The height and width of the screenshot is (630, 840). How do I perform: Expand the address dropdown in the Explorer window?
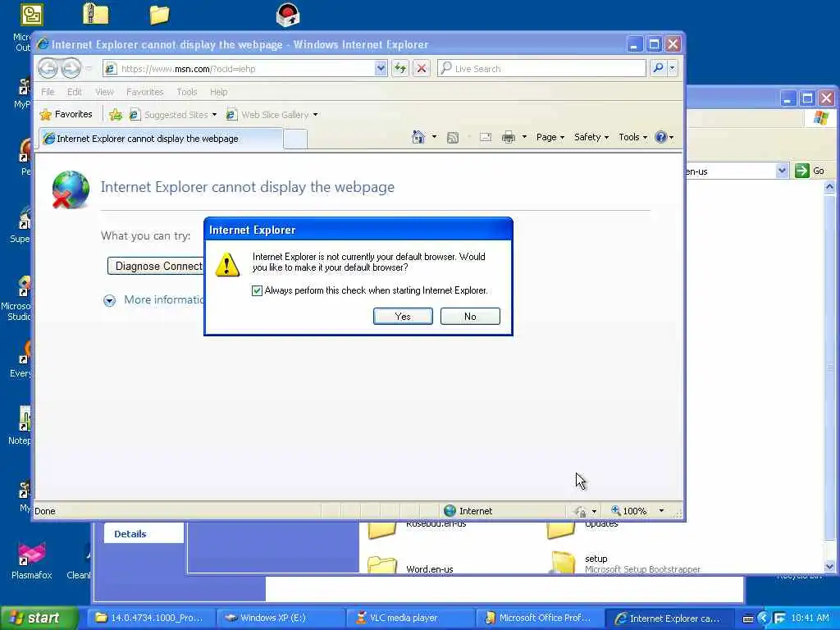pos(782,171)
